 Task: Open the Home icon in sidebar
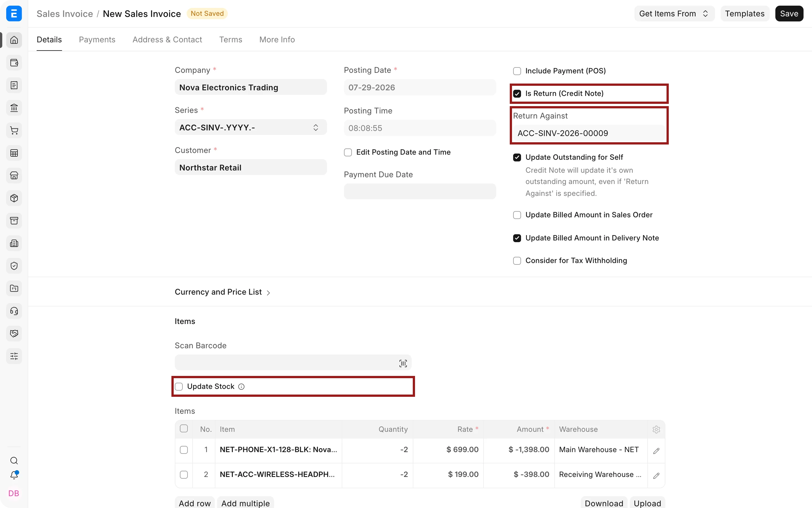pyautogui.click(x=14, y=40)
